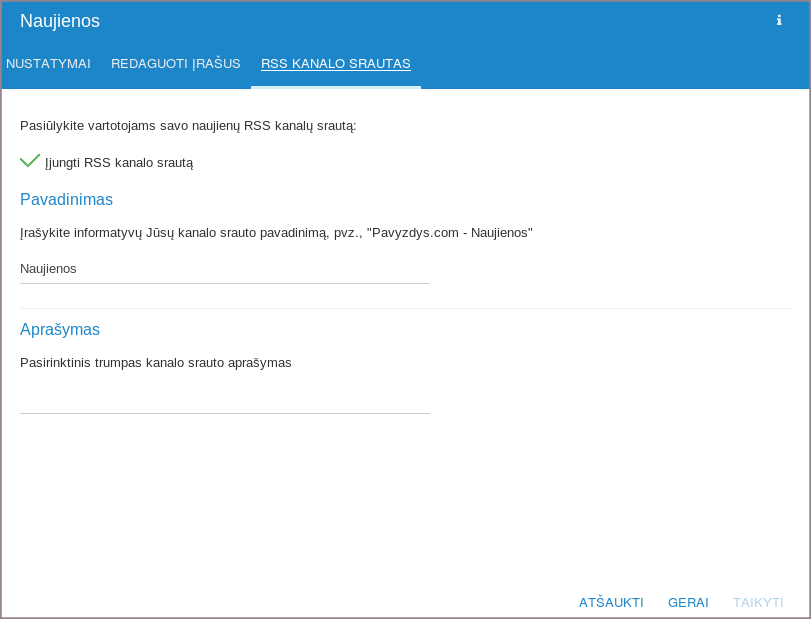Confirm with the Gerai button
Screen dimensions: 811x619
click(688, 602)
